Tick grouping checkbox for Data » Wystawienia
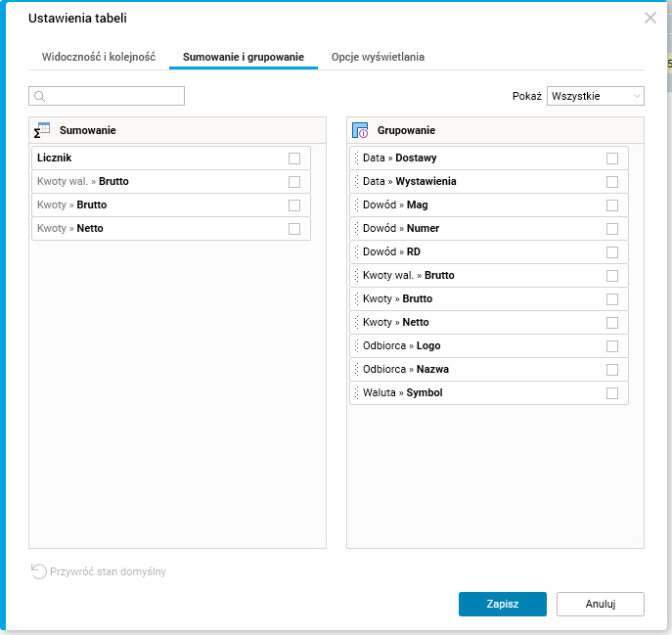 click(612, 182)
